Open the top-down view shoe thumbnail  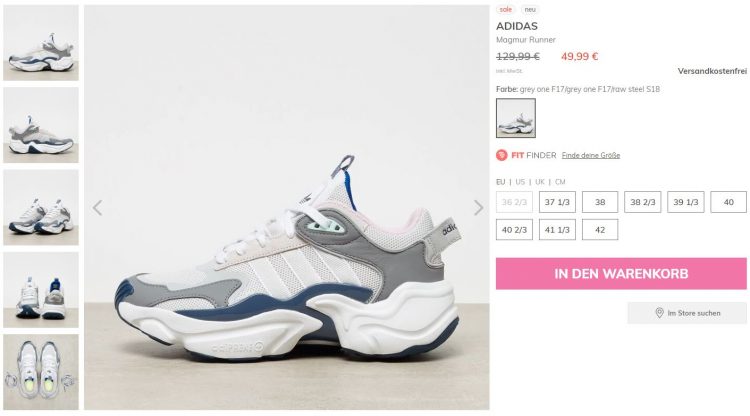point(41,372)
